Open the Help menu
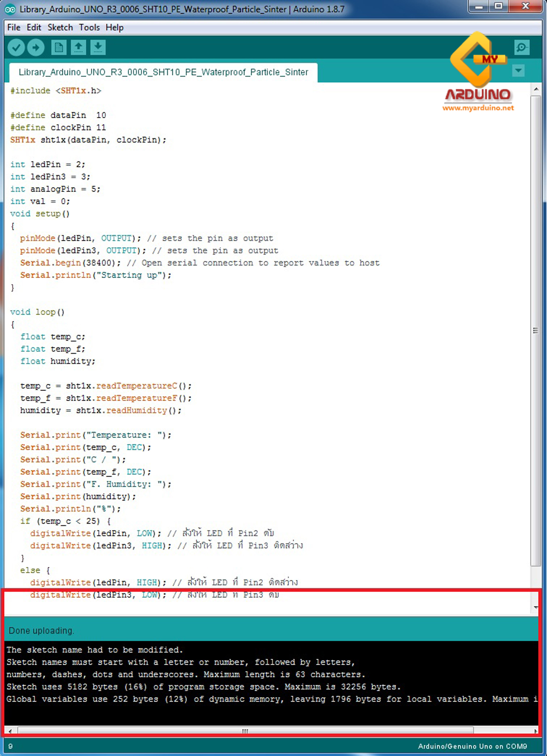The width and height of the screenshot is (547, 756). pyautogui.click(x=115, y=27)
